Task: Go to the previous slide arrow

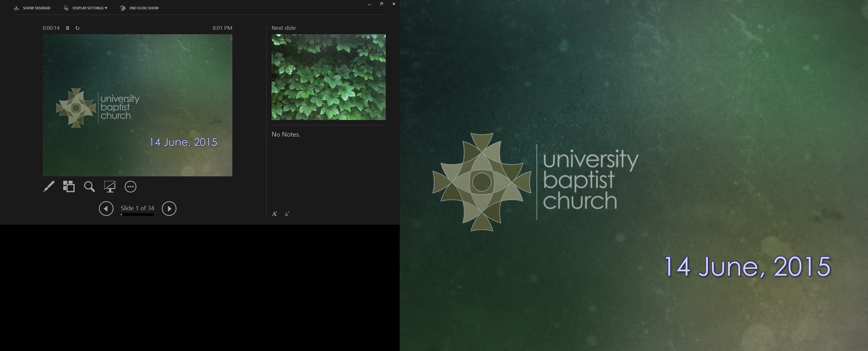Action: point(106,209)
